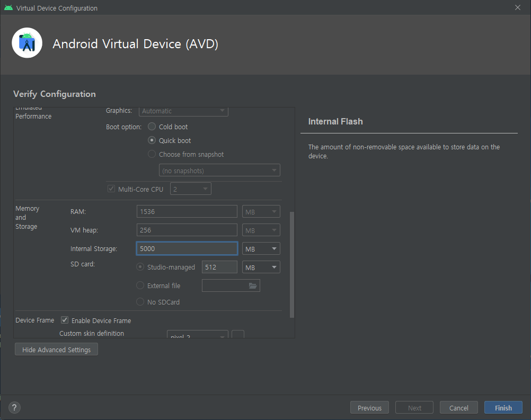Open SD card size unit dropdown
This screenshot has width=531, height=420.
coord(261,267)
